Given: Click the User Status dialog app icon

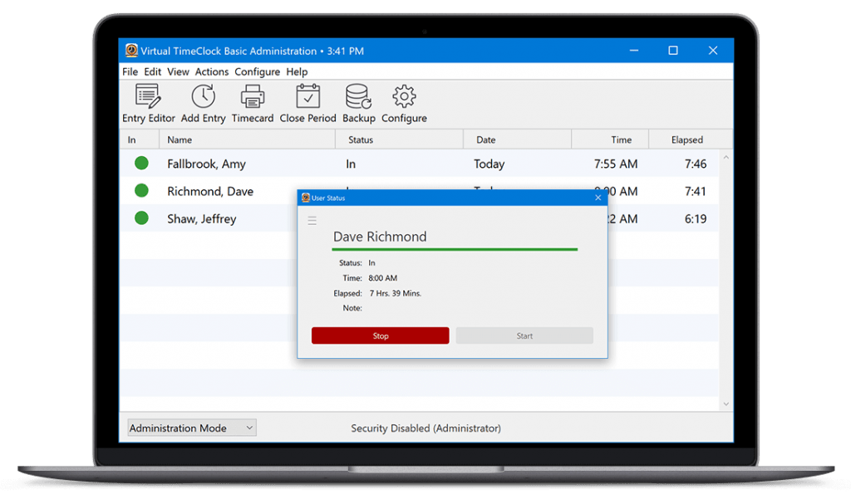Looking at the screenshot, I should pos(306,198).
